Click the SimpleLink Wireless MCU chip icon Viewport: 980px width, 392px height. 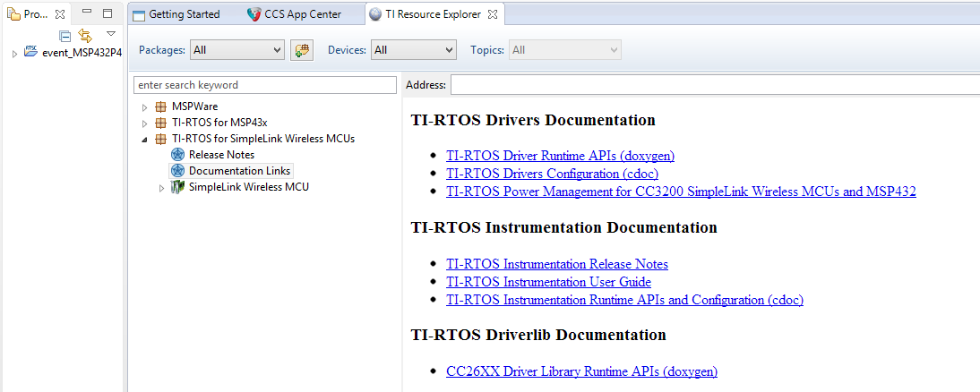pyautogui.click(x=179, y=187)
